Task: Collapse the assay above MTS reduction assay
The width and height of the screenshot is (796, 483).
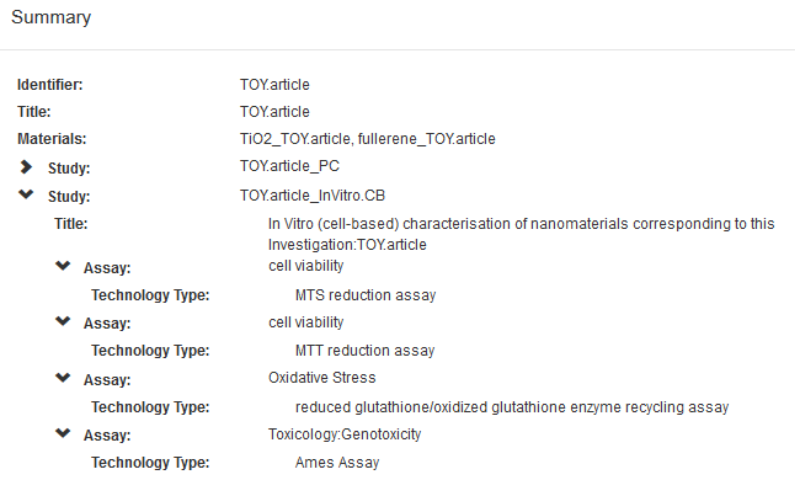Action: coord(63,267)
